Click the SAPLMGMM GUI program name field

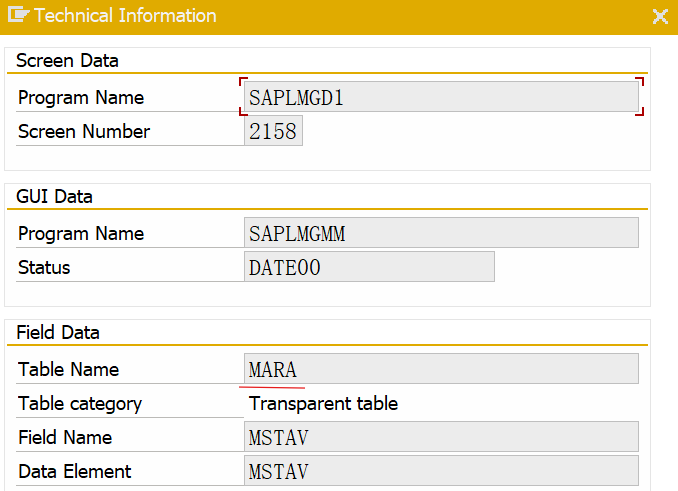tap(441, 233)
